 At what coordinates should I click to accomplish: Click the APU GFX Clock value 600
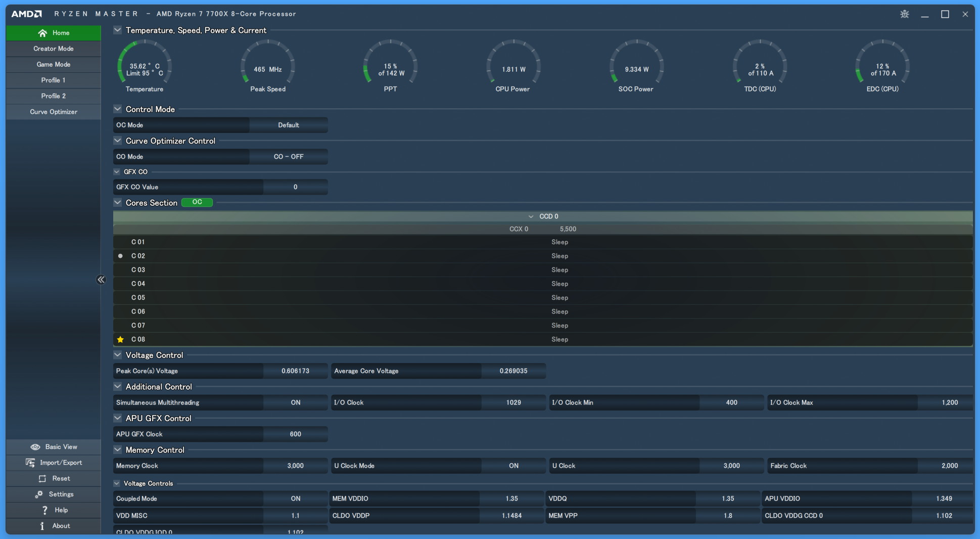click(x=296, y=434)
